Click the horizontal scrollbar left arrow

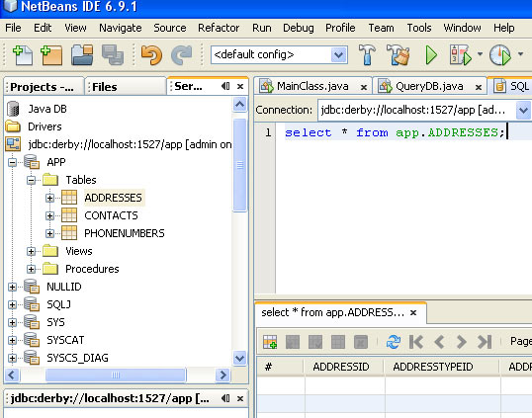12,375
